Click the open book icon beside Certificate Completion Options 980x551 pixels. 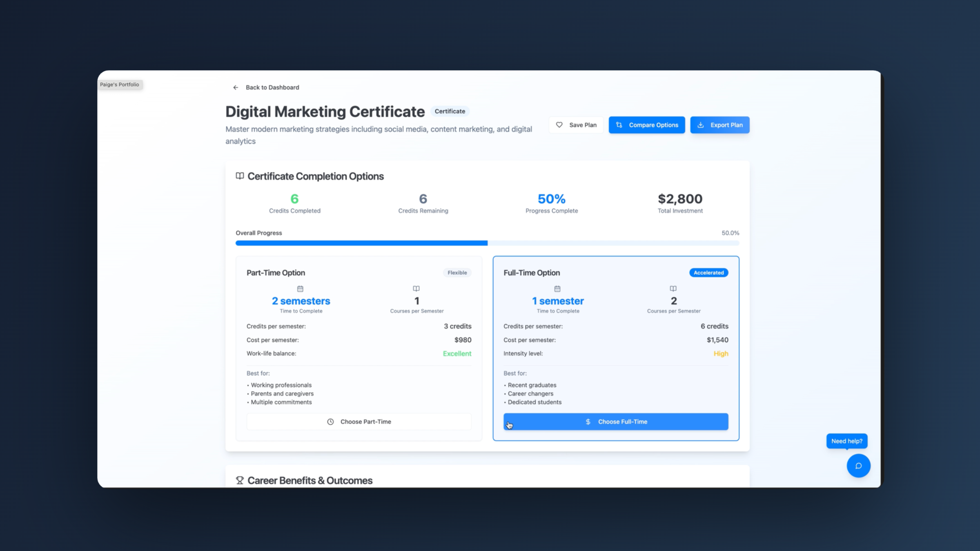(x=240, y=176)
